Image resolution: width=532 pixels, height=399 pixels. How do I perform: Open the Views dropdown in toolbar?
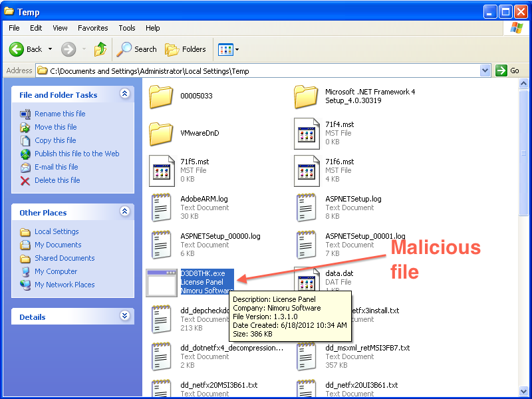[x=229, y=49]
